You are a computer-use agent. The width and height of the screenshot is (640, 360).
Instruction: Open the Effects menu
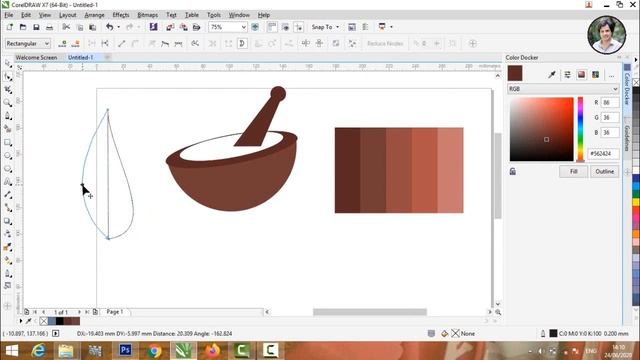(x=121, y=15)
